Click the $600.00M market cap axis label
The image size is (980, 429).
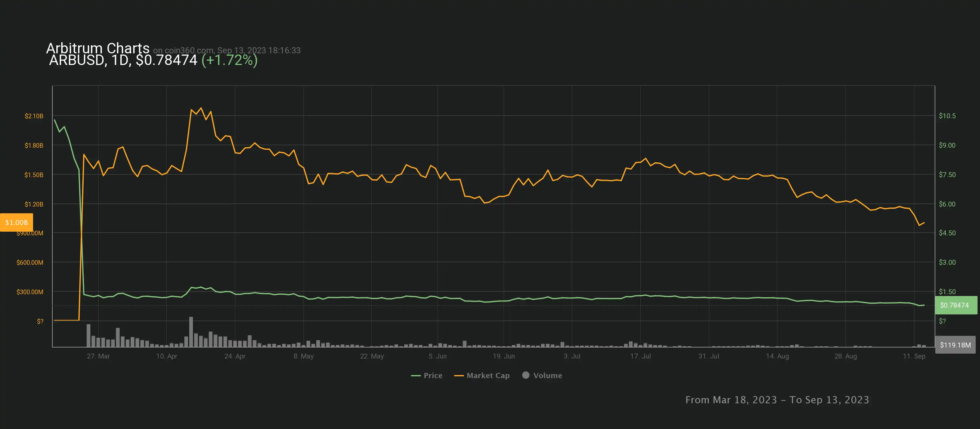click(x=30, y=262)
